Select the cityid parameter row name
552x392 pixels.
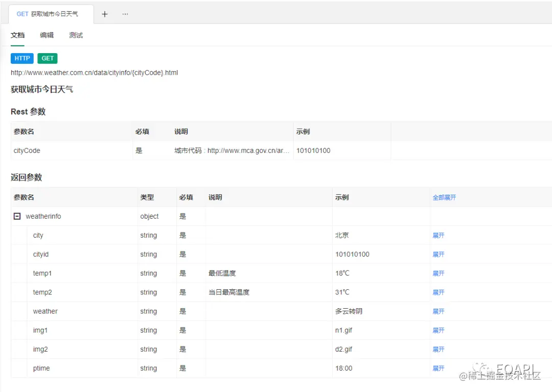click(x=41, y=255)
